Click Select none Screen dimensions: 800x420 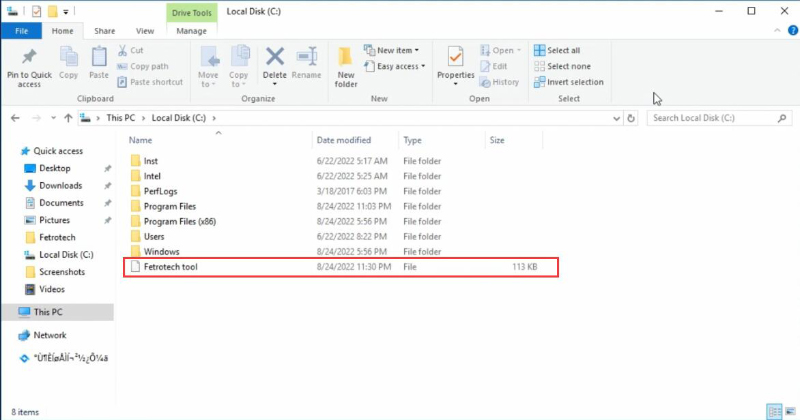562,66
